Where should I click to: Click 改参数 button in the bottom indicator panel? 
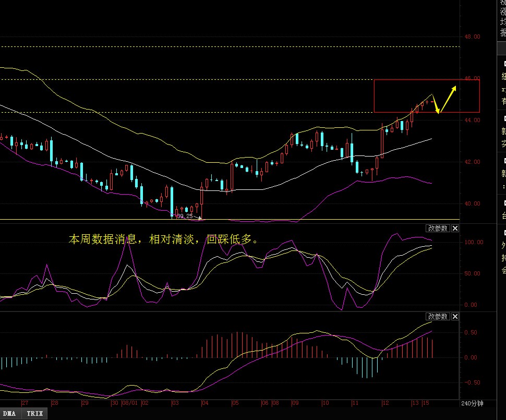pos(438,317)
